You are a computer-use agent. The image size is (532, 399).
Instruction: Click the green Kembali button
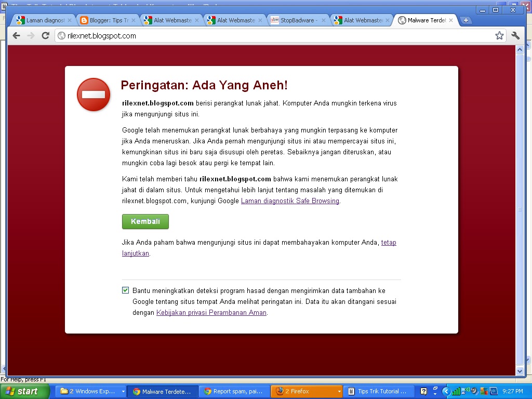(x=145, y=221)
